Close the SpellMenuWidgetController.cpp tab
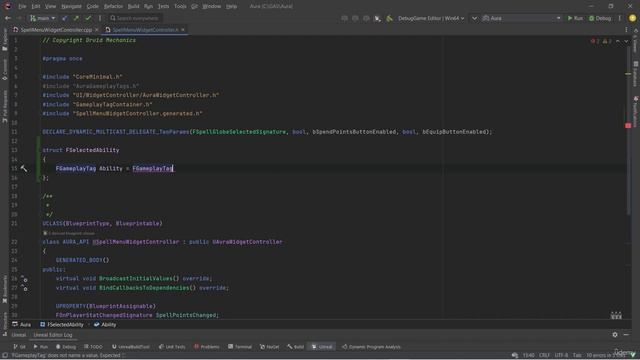 (x=97, y=30)
